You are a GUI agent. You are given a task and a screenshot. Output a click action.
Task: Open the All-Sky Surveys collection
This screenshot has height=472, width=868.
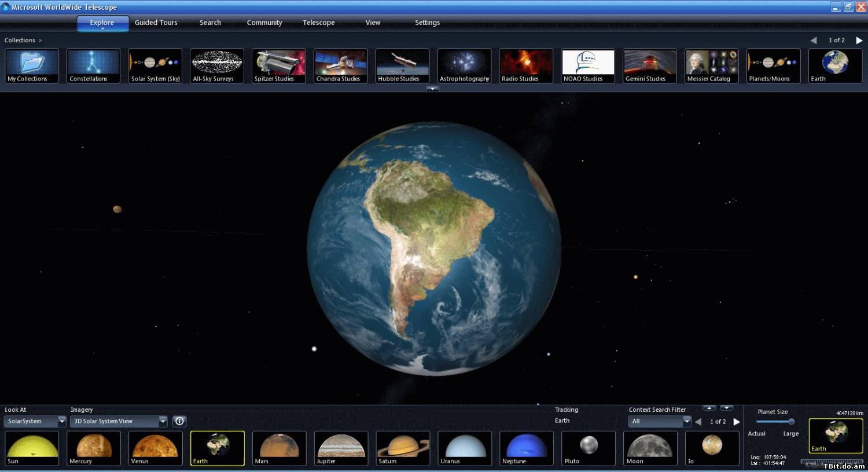click(x=217, y=66)
